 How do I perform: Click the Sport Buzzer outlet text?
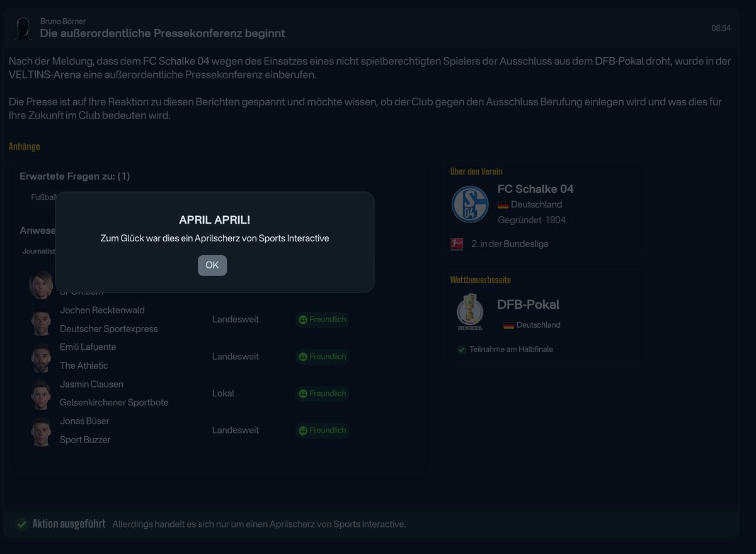(85, 440)
